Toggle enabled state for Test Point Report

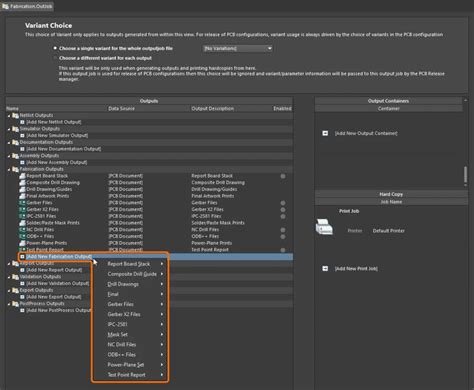click(283, 250)
